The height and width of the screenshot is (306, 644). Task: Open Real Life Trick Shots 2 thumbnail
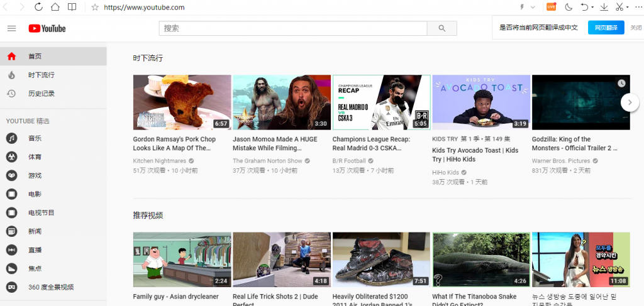(282, 260)
